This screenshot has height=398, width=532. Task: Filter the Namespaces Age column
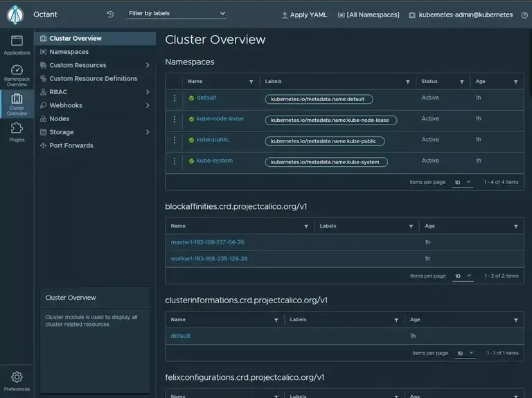coord(515,82)
